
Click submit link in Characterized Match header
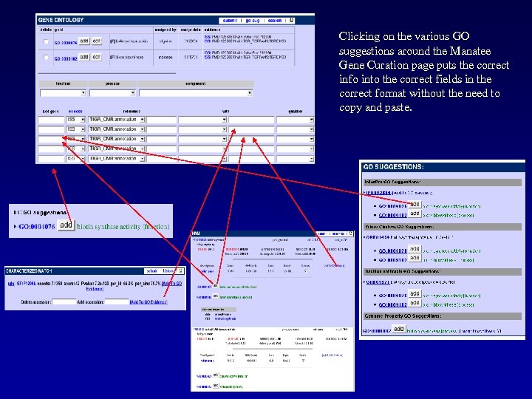coord(151,271)
